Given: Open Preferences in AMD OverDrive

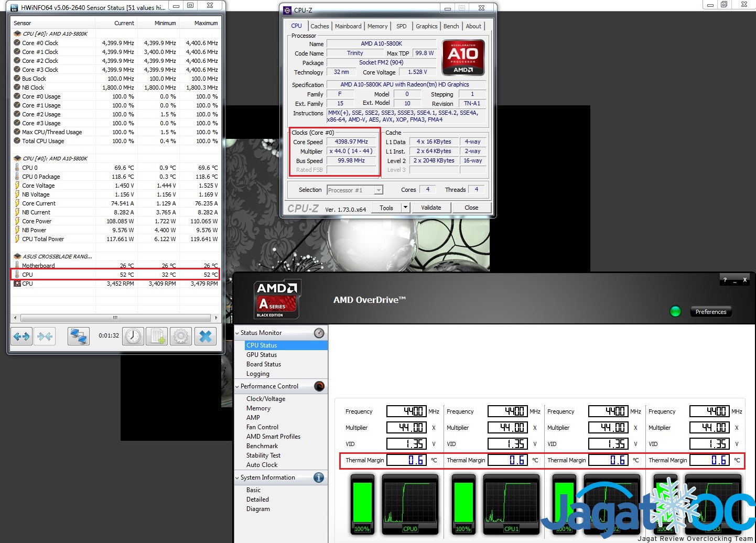Looking at the screenshot, I should 710,312.
